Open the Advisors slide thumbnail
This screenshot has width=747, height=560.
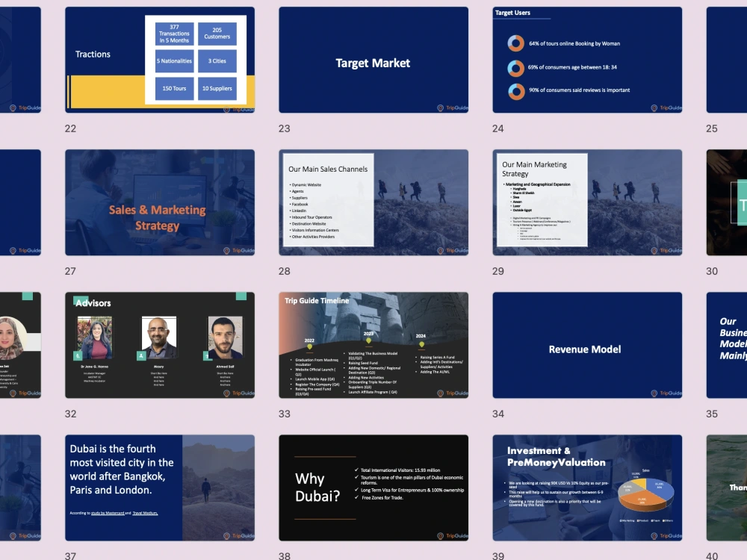coord(160,345)
